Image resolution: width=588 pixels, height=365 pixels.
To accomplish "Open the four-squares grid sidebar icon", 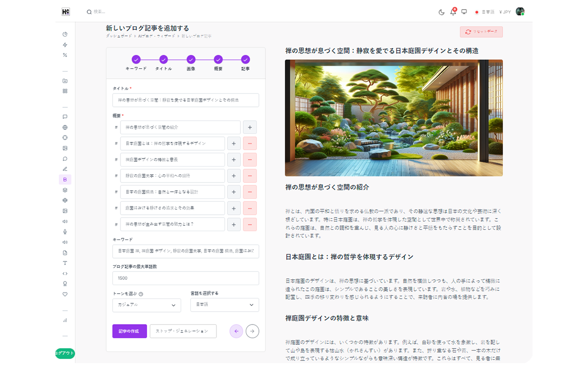I will (x=65, y=91).
